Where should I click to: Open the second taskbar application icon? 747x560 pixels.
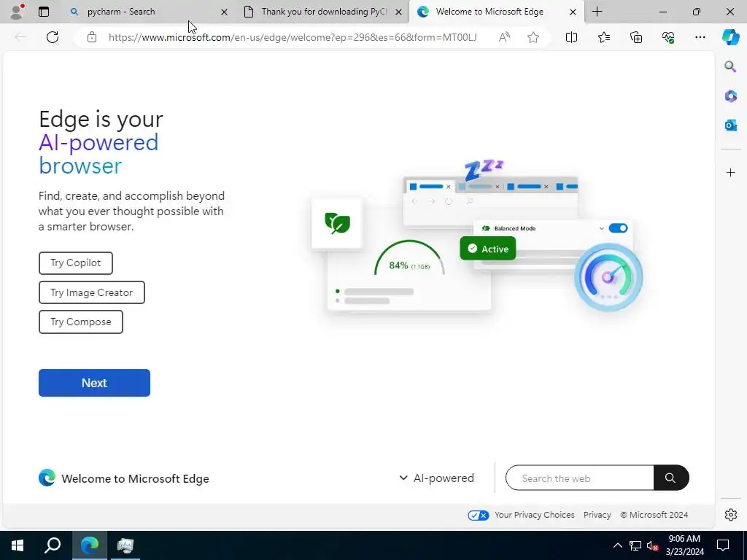(x=125, y=545)
